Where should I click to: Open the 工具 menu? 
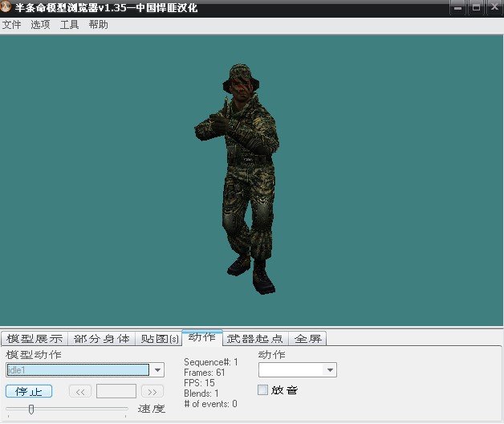tap(69, 25)
